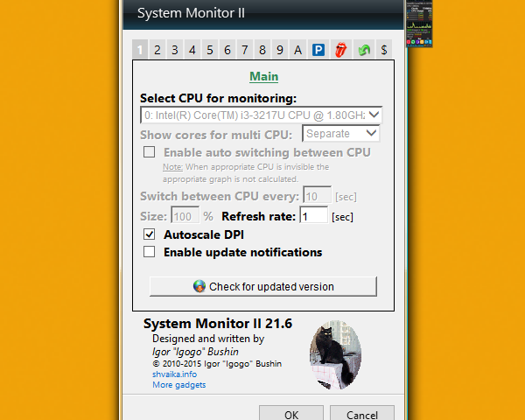Switch to settings tab 1

pyautogui.click(x=140, y=50)
